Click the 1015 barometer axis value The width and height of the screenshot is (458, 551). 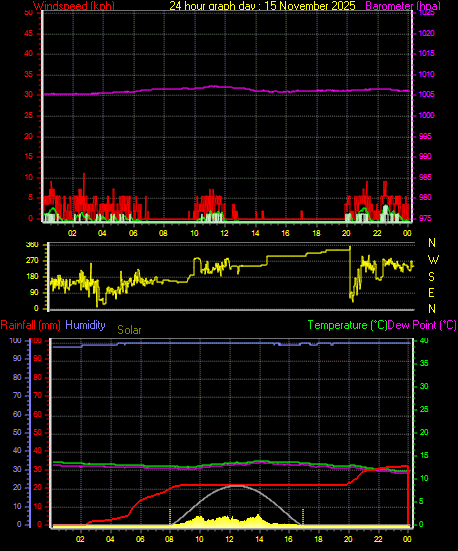click(426, 53)
